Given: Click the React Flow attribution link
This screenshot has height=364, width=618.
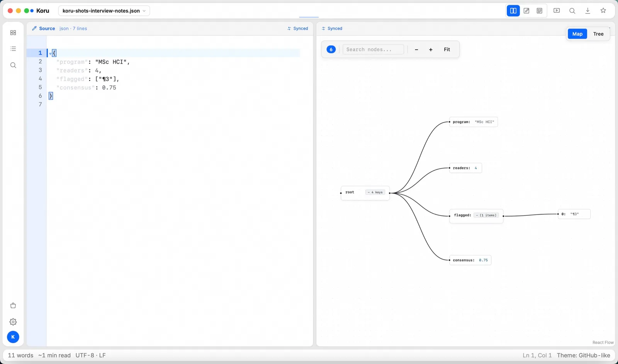Looking at the screenshot, I should (603, 342).
